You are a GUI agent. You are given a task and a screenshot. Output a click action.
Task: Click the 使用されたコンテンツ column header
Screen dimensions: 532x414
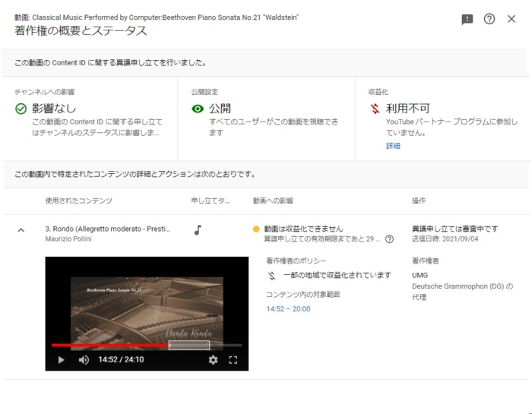(78, 201)
